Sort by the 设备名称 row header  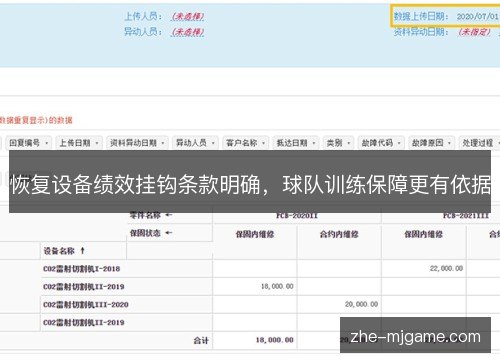(x=59, y=251)
